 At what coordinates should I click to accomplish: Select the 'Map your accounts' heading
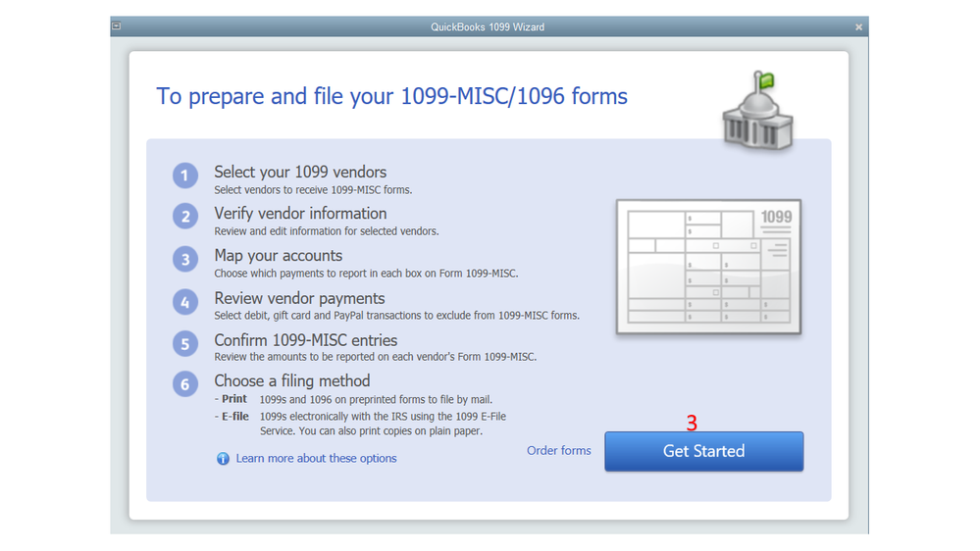(x=279, y=256)
